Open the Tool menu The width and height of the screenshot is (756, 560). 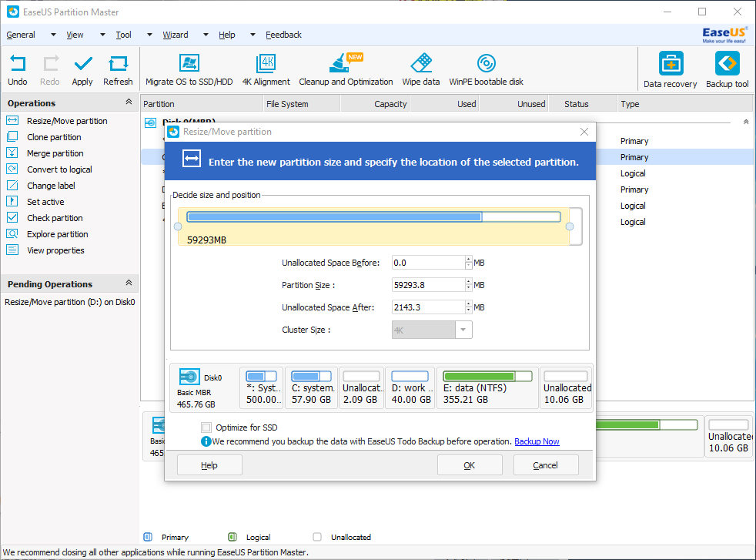point(123,35)
